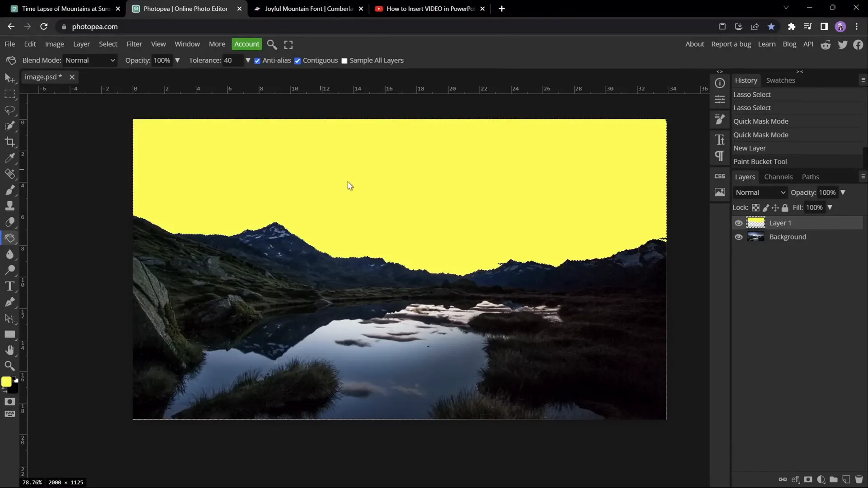Click the Tolerance value field
The width and height of the screenshot is (868, 488).
233,61
